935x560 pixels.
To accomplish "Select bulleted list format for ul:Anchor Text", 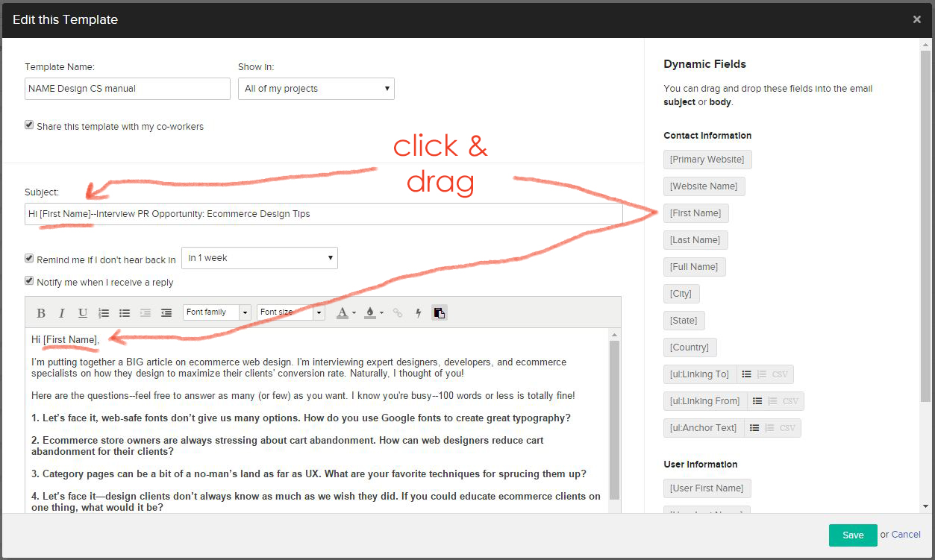I will pyautogui.click(x=754, y=428).
